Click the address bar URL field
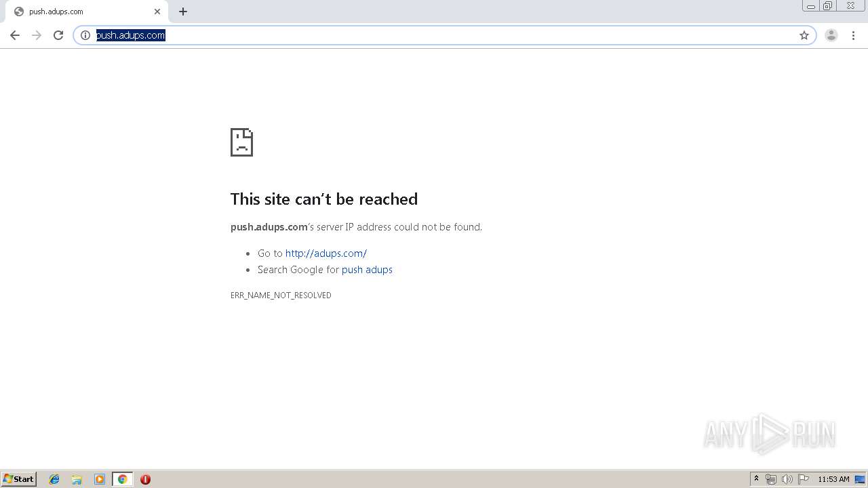The height and width of the screenshot is (488, 868). click(444, 35)
